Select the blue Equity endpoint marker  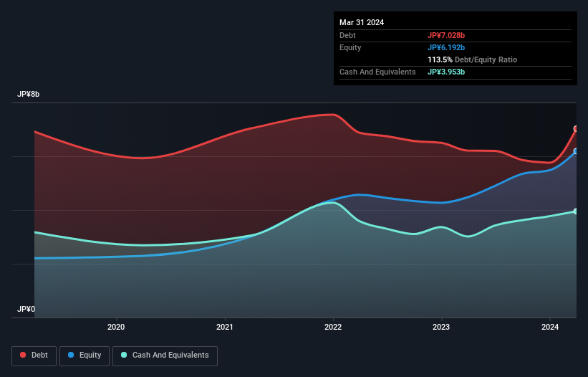coord(576,151)
